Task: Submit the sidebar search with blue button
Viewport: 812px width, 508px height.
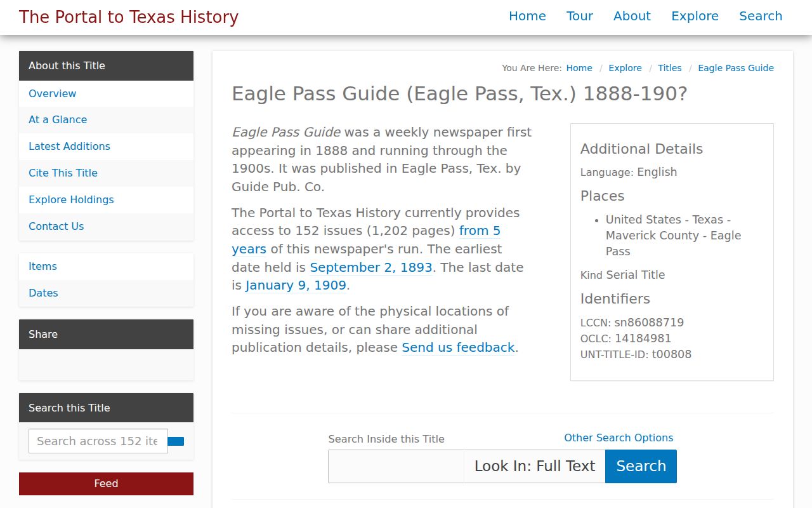Action: tap(176, 441)
